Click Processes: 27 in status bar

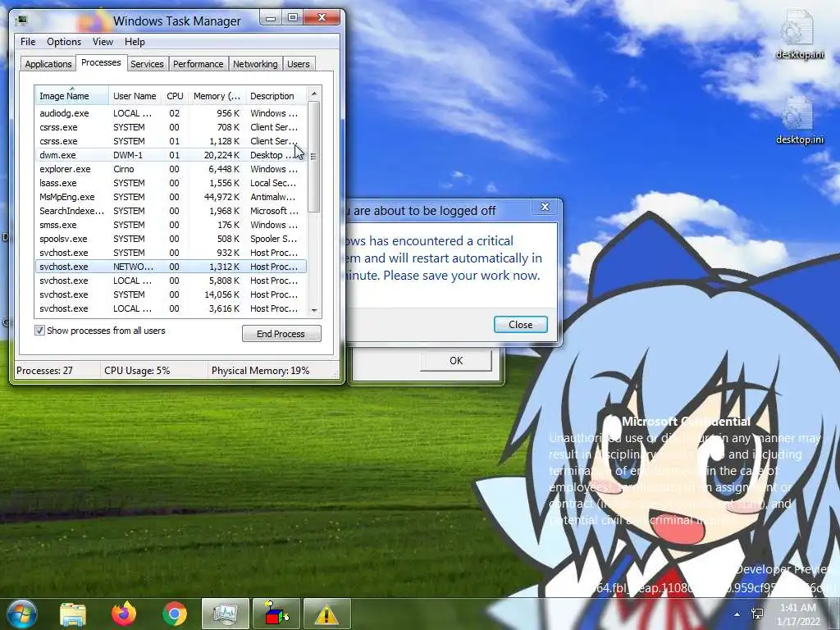click(x=44, y=371)
